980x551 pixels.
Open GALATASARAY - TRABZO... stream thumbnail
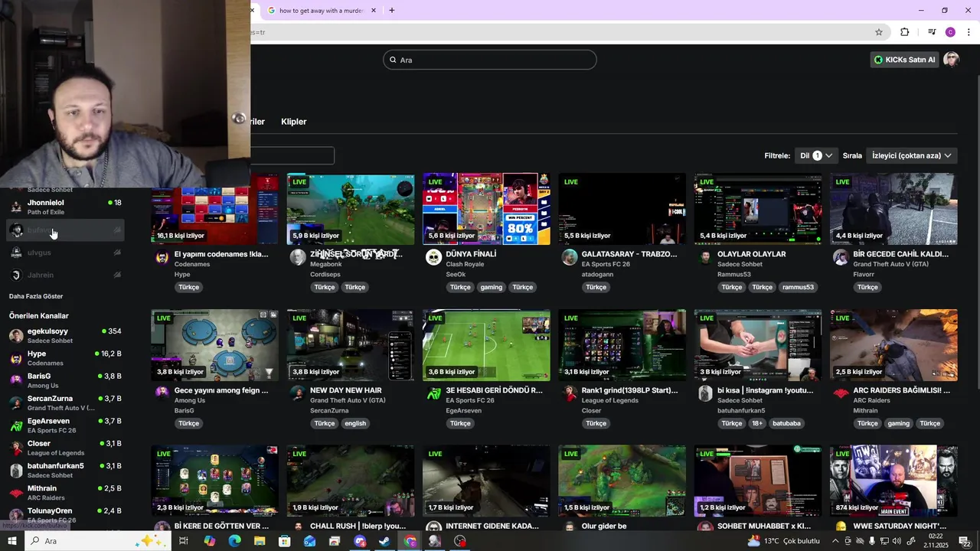click(x=622, y=209)
